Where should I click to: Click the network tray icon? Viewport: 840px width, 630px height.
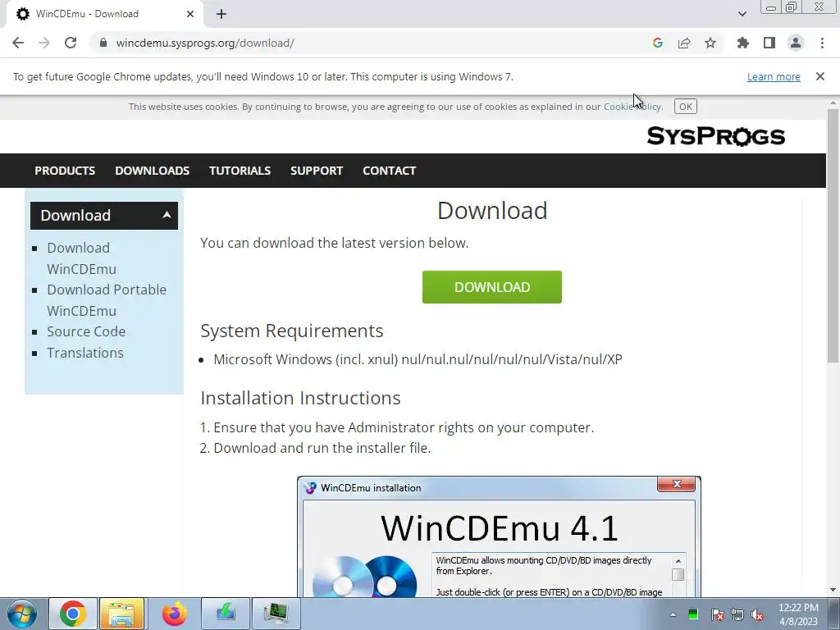coord(737,614)
